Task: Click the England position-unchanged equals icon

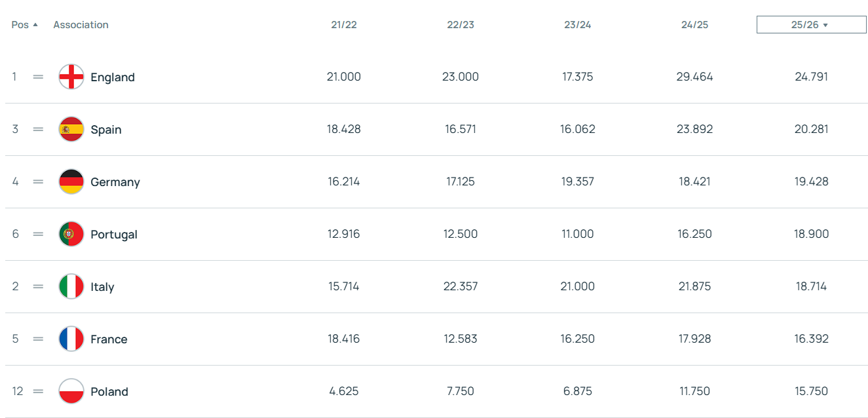Action: click(38, 77)
